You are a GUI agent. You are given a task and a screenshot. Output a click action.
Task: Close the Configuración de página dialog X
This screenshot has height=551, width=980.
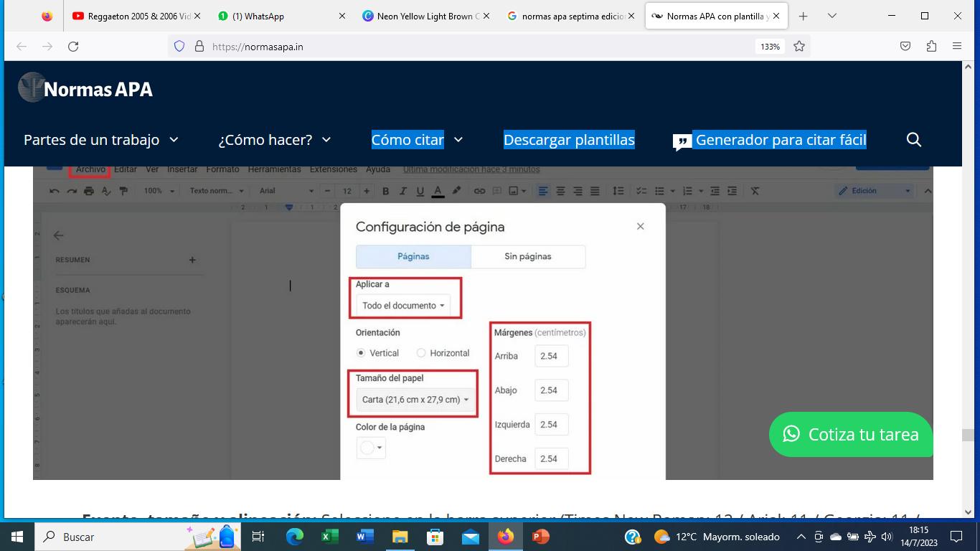click(641, 227)
